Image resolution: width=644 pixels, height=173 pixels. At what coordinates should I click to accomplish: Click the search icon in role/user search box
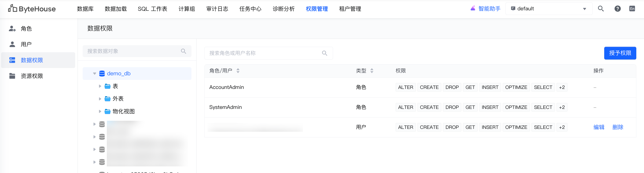324,53
